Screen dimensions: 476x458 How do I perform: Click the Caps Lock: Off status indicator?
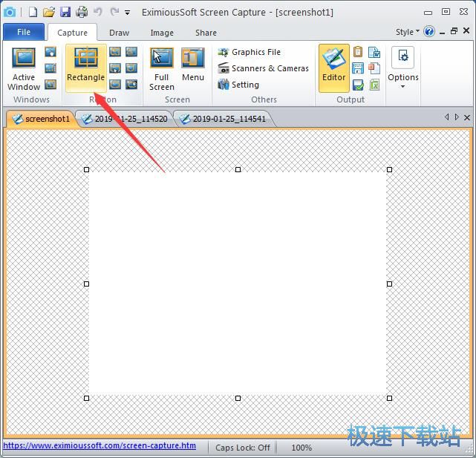[243, 448]
